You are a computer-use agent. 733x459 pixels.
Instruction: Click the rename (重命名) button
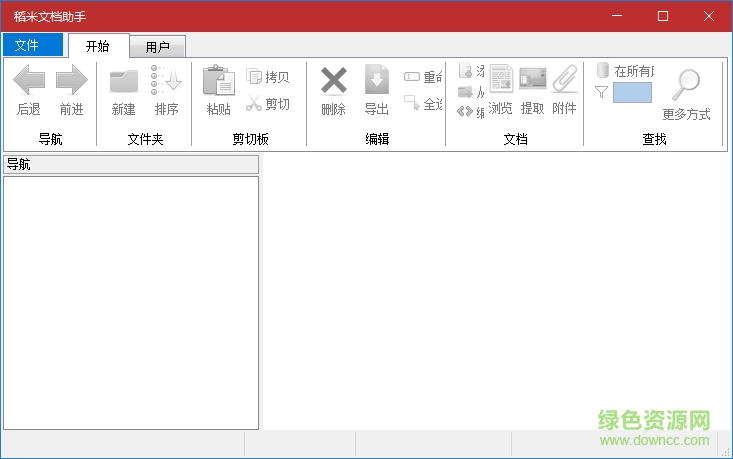[x=423, y=77]
